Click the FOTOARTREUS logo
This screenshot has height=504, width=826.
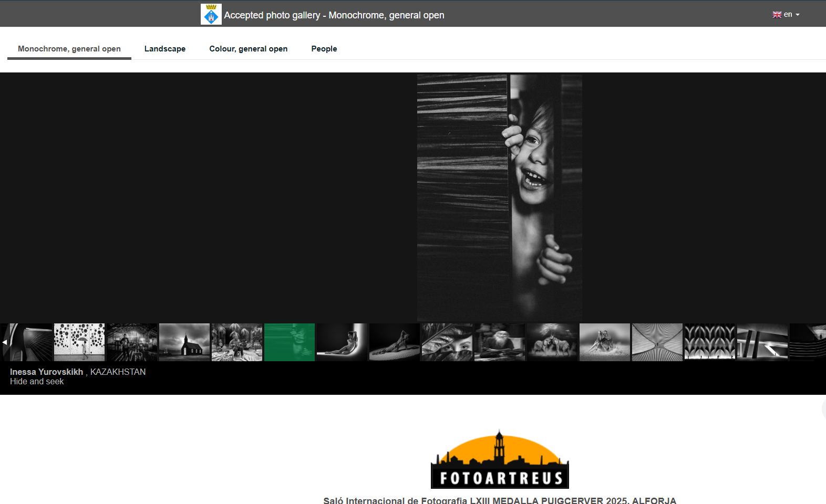pyautogui.click(x=500, y=459)
